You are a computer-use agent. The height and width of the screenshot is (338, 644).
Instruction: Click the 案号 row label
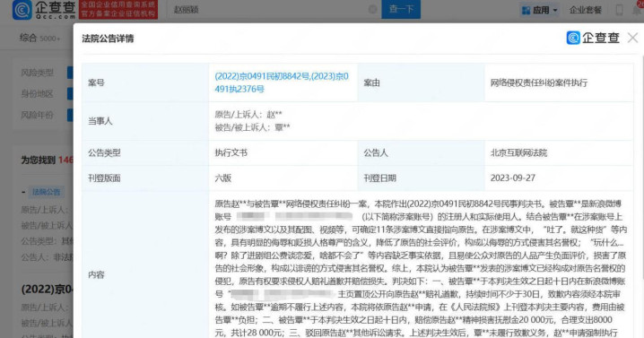96,82
